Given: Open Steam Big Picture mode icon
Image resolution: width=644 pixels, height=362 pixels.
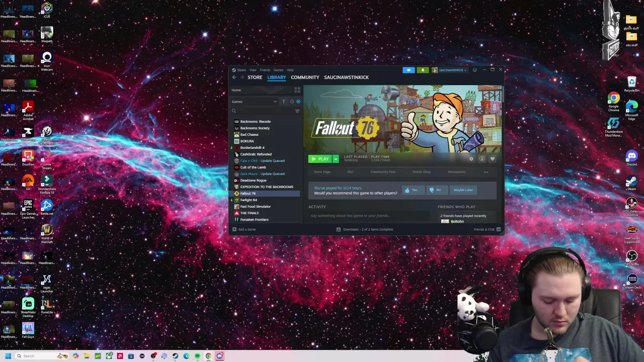Looking at the screenshot, I should pos(474,70).
